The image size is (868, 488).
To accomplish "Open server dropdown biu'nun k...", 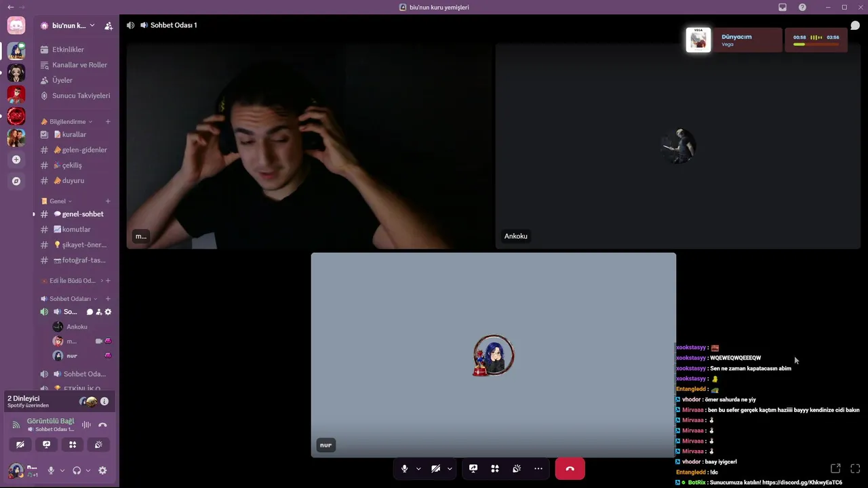I will (x=68, y=26).
